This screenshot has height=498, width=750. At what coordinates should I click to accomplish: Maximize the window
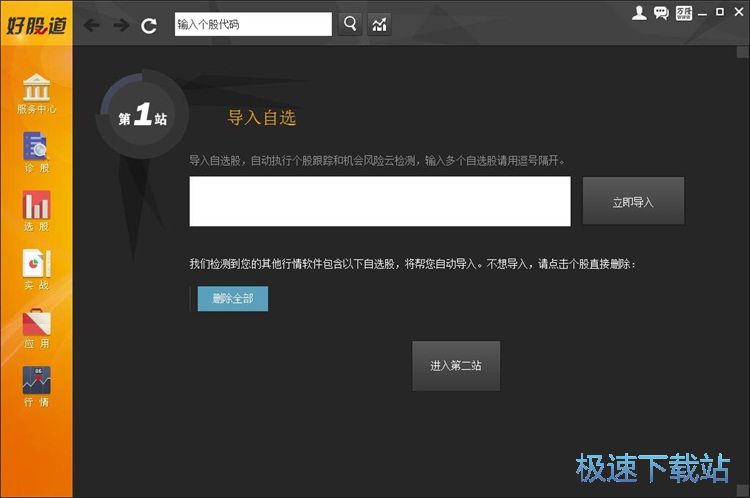click(x=720, y=12)
